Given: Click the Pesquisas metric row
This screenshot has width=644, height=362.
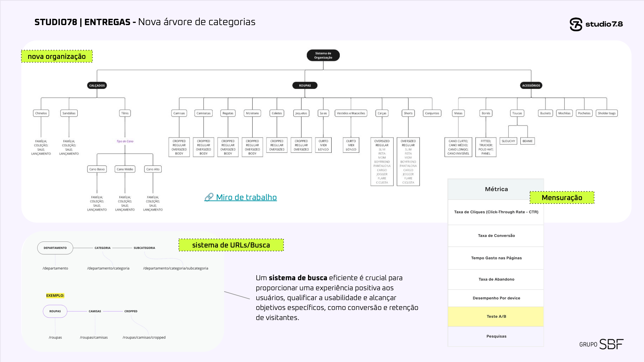Looking at the screenshot, I should coord(496,336).
